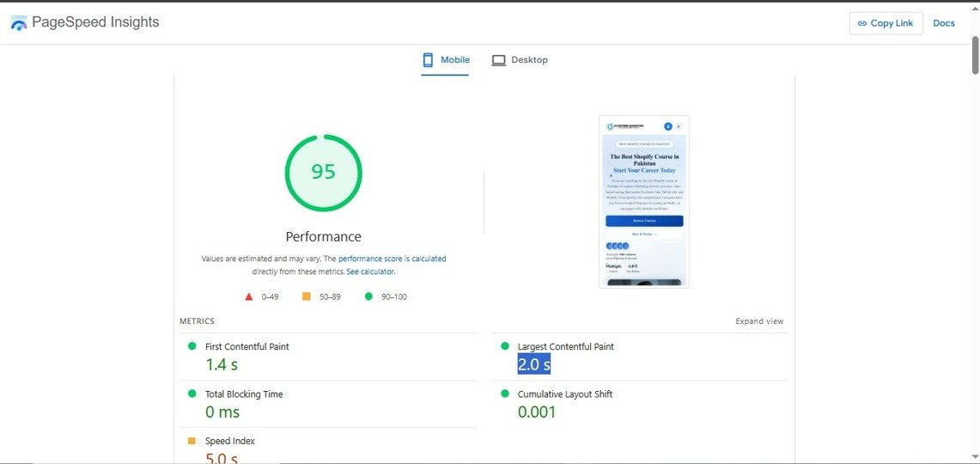980x464 pixels.
Task: Click the orange square beside Speed Index
Action: point(192,441)
